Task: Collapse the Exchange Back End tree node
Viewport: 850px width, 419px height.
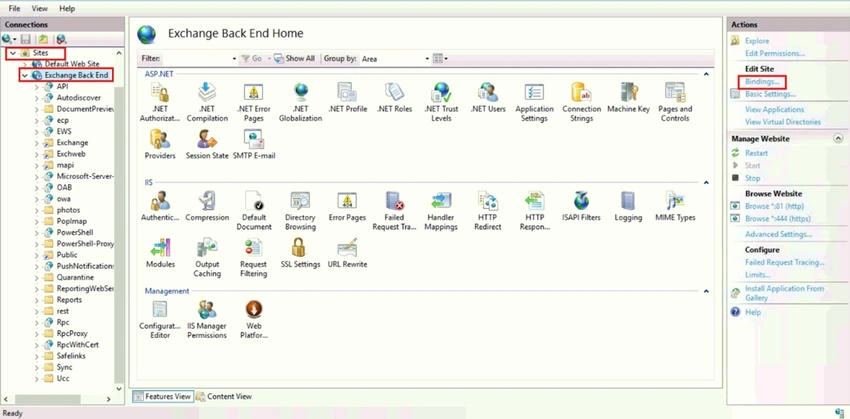Action: point(24,75)
